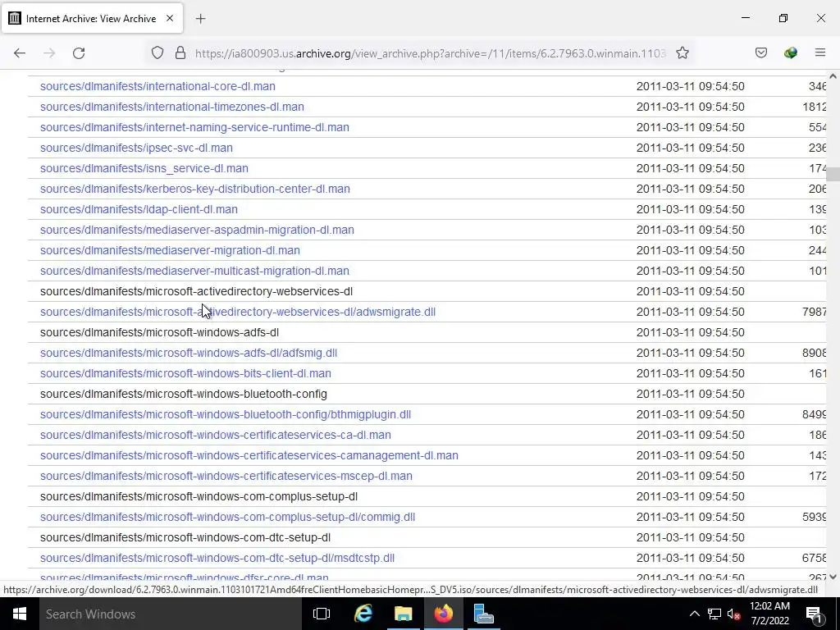Open the adfsmig.dll link
This screenshot has height=630, width=840.
189,353
